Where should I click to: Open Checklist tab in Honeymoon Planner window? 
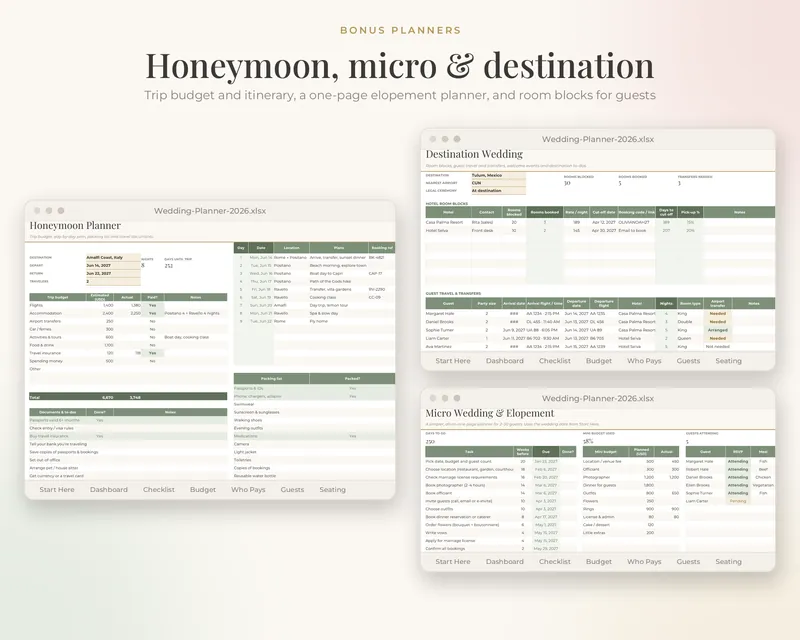[x=159, y=489]
